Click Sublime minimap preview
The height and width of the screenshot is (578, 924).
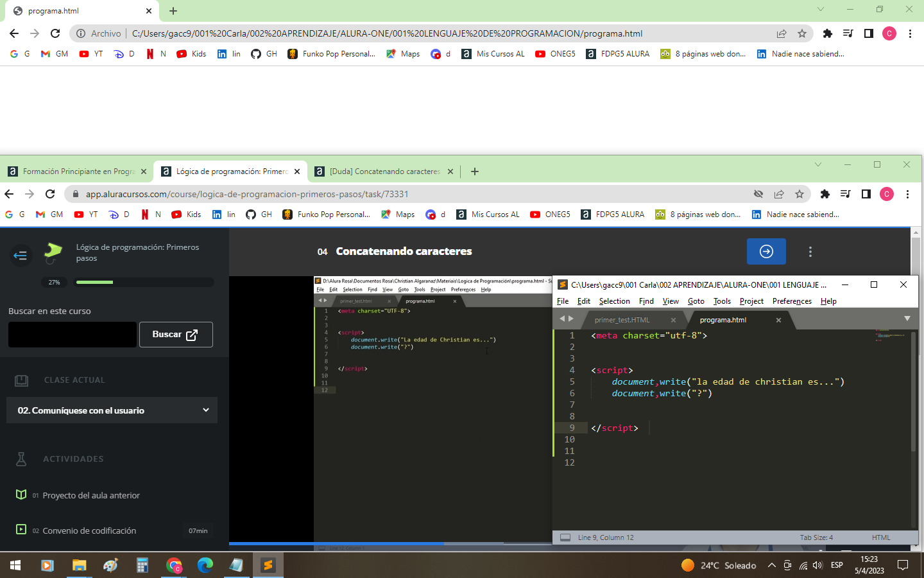pyautogui.click(x=891, y=335)
